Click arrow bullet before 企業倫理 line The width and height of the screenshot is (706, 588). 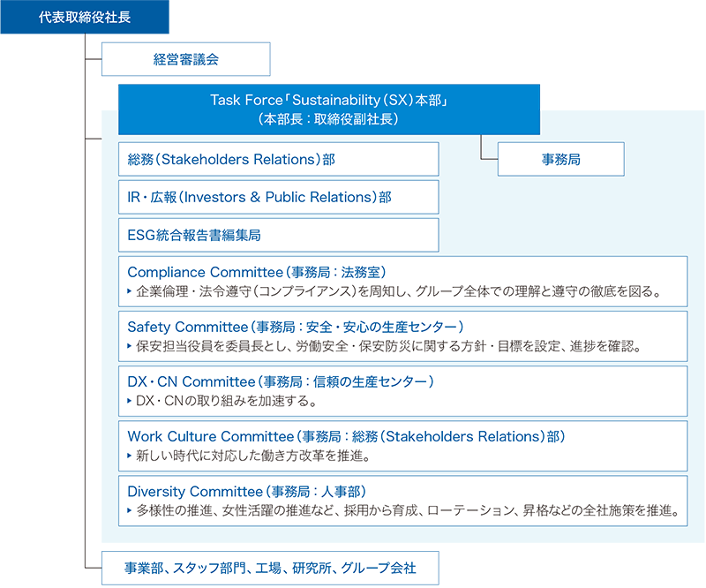click(130, 291)
